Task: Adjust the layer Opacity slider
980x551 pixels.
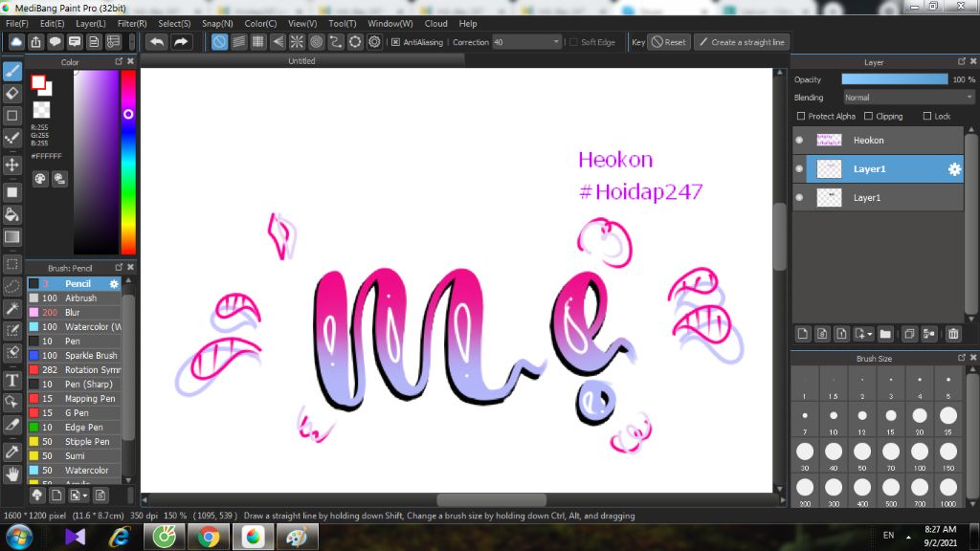Action: [895, 79]
